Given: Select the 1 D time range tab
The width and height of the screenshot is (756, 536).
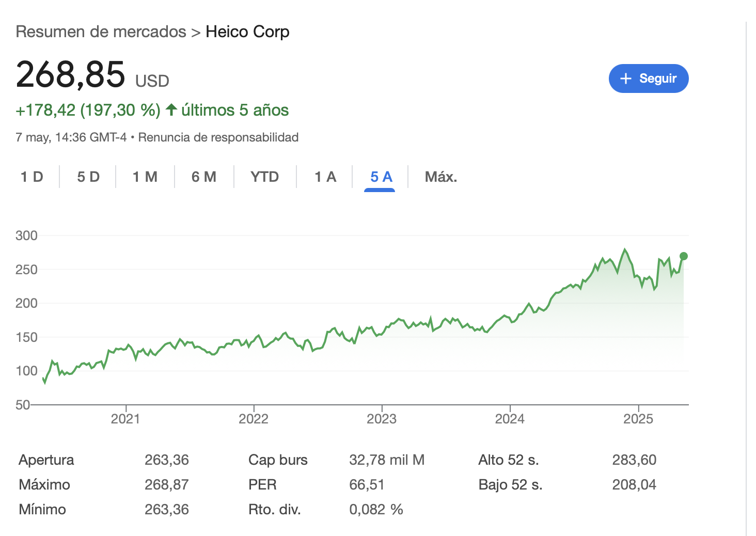Looking at the screenshot, I should pyautogui.click(x=32, y=177).
